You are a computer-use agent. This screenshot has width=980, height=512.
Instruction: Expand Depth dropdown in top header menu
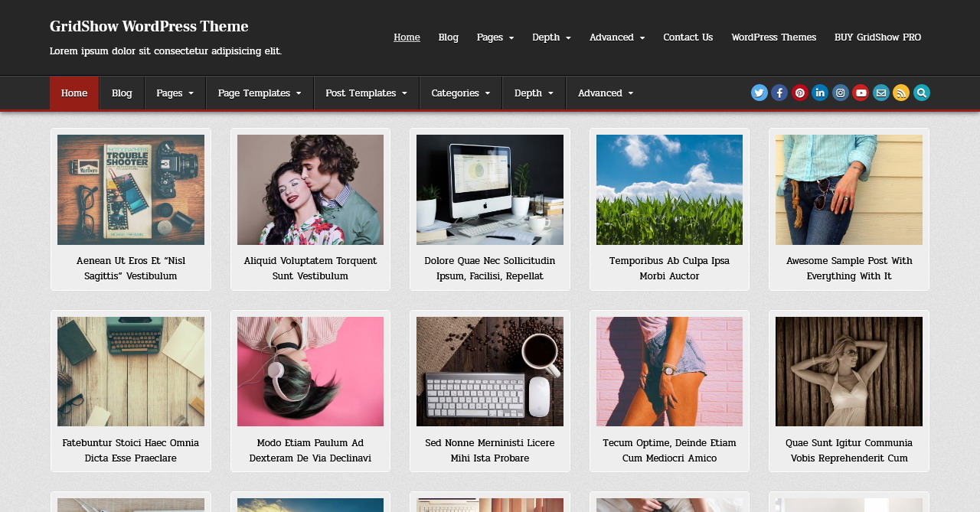point(551,38)
